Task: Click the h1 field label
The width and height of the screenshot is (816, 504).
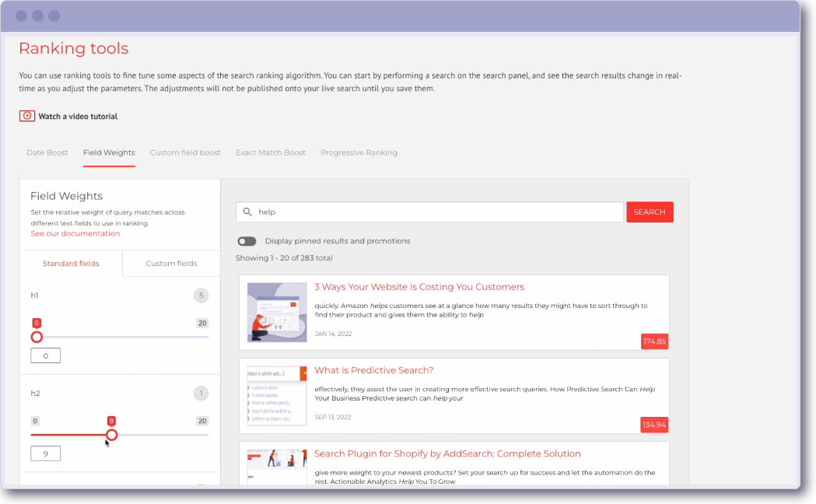Action: coord(34,296)
